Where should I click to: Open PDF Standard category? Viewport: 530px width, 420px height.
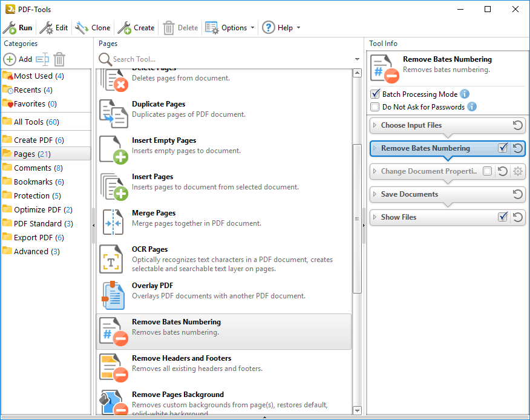(45, 223)
